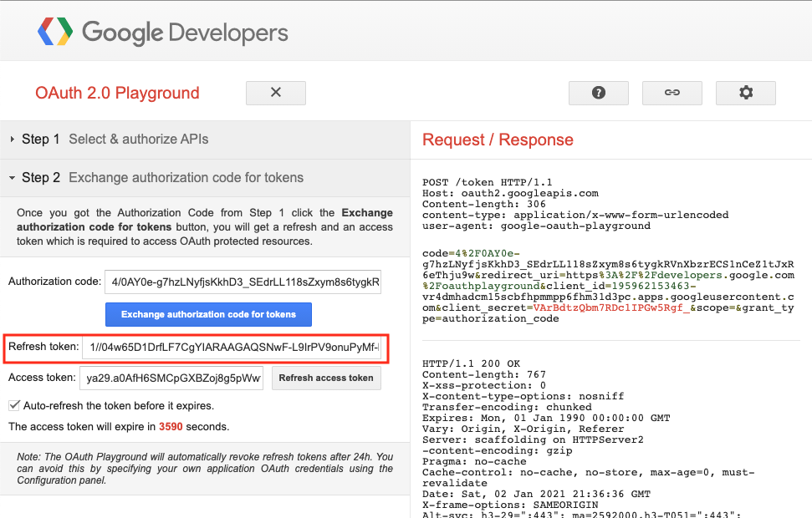Click 'Date: Sat, 02 Jan 2021' line
812x518 pixels.
point(535,494)
